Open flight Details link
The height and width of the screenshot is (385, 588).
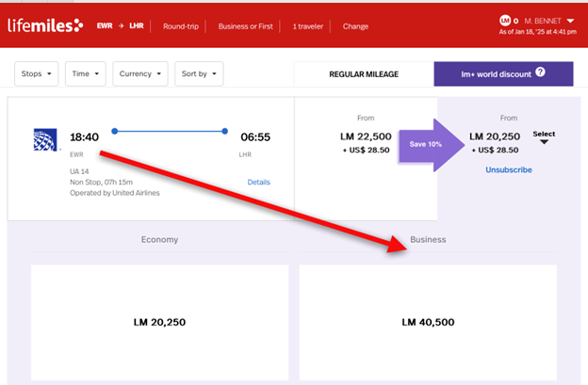tap(259, 182)
